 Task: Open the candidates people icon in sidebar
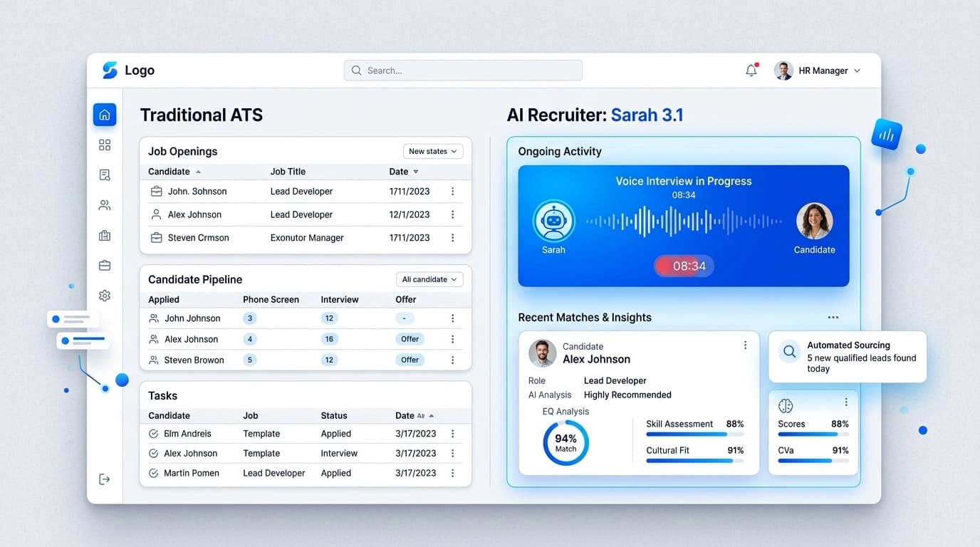click(104, 204)
